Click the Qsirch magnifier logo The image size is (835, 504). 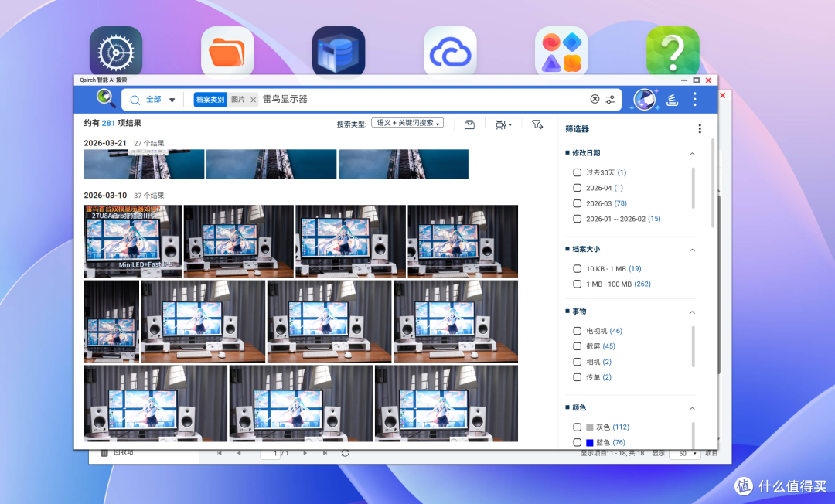coord(106,98)
